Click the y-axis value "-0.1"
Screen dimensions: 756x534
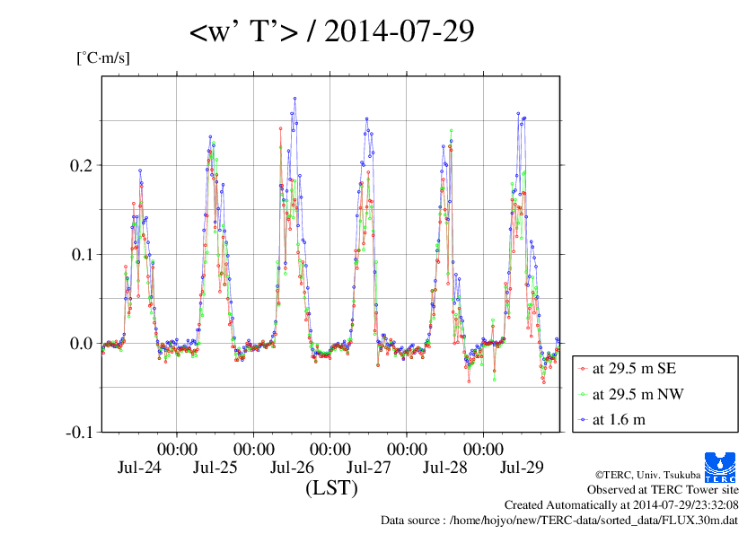[x=79, y=433]
